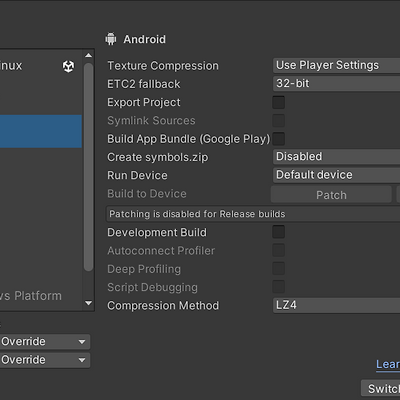The image size is (400, 400).
Task: Select the highlighted blue platform row
Action: (41, 131)
